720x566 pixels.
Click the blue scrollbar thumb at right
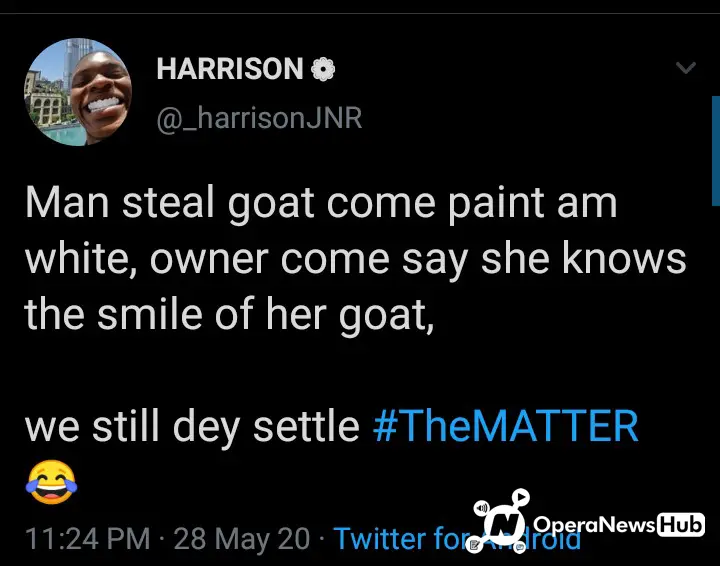pos(716,151)
